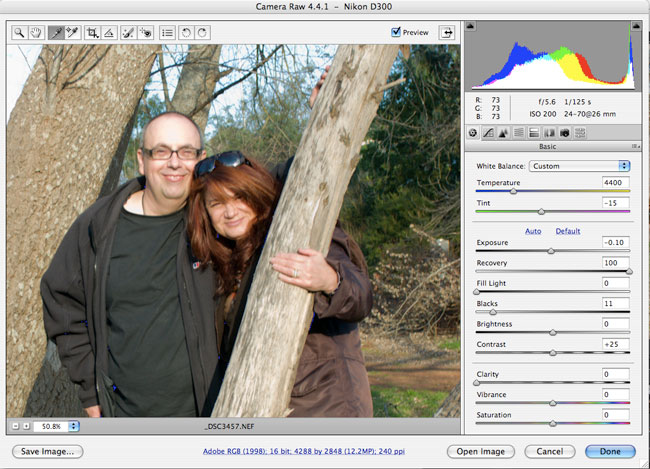Click the Brightness slider handle
Image resolution: width=650 pixels, height=469 pixels.
coord(553,332)
